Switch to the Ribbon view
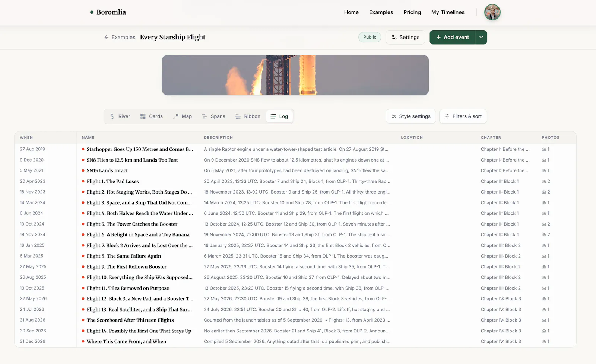 [x=248, y=116]
